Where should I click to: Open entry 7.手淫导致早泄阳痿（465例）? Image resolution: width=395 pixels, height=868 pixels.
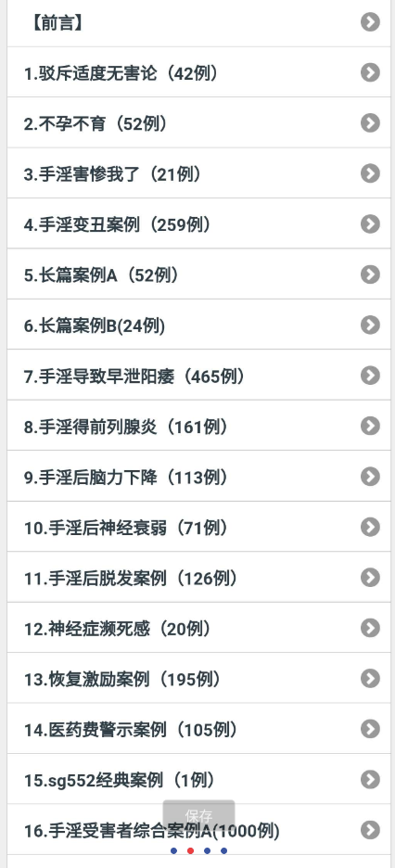(x=198, y=376)
